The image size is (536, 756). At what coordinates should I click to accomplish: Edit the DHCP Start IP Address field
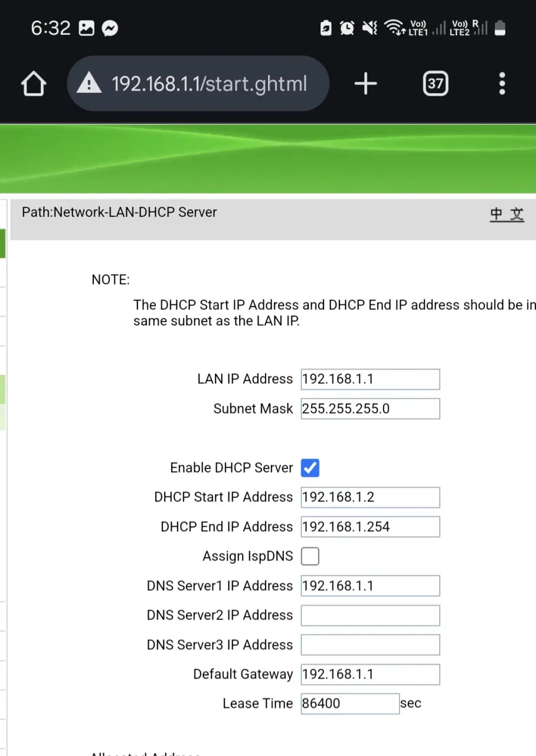(370, 497)
